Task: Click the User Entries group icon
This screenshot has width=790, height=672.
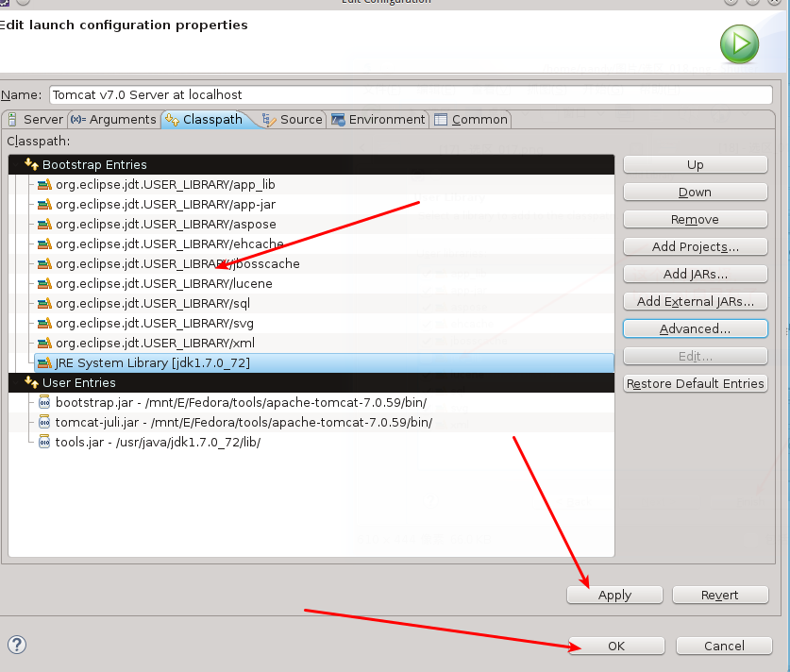Action: [32, 382]
